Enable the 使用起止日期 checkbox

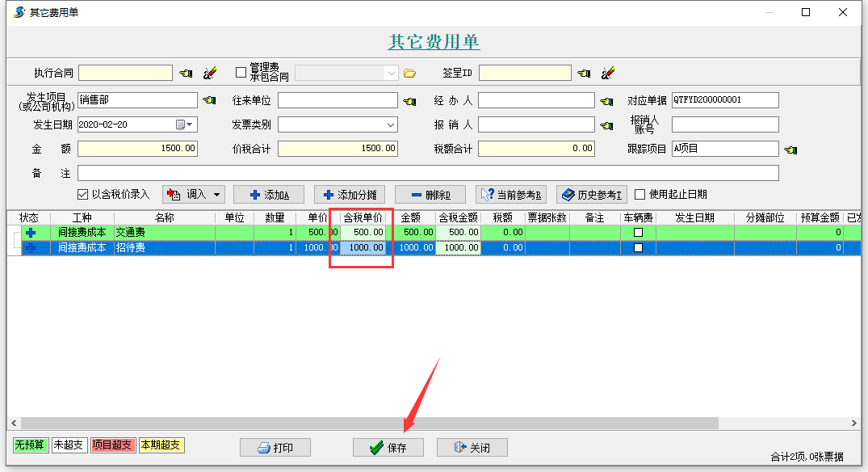(x=640, y=193)
